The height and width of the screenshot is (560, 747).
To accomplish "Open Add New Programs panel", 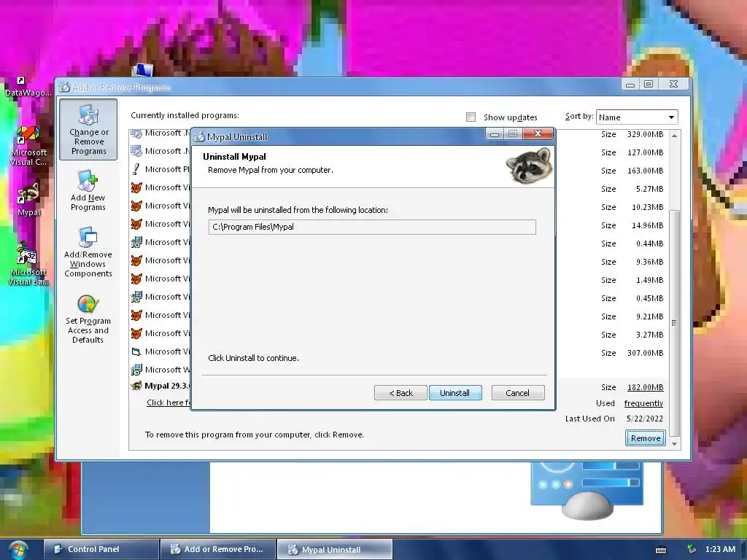I will click(x=88, y=190).
